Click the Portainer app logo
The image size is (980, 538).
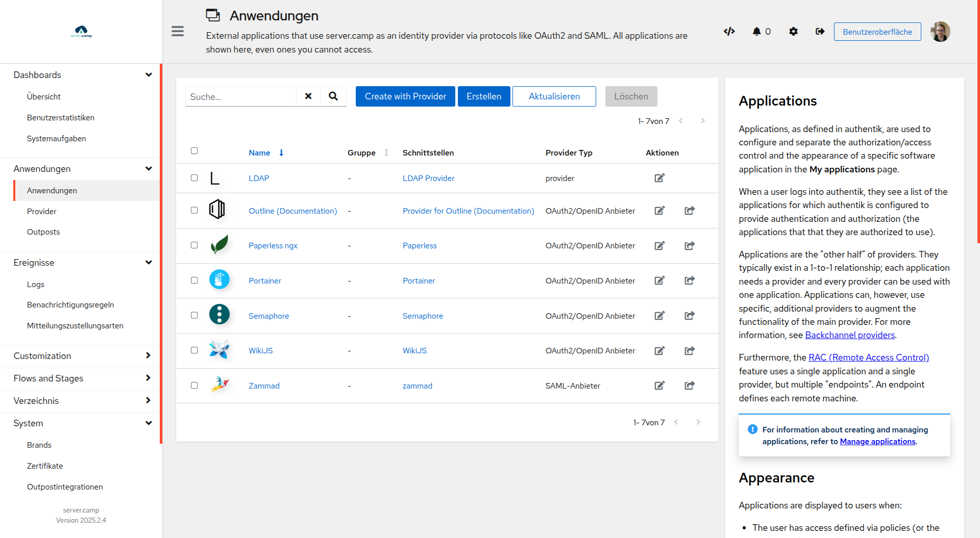pyautogui.click(x=219, y=279)
